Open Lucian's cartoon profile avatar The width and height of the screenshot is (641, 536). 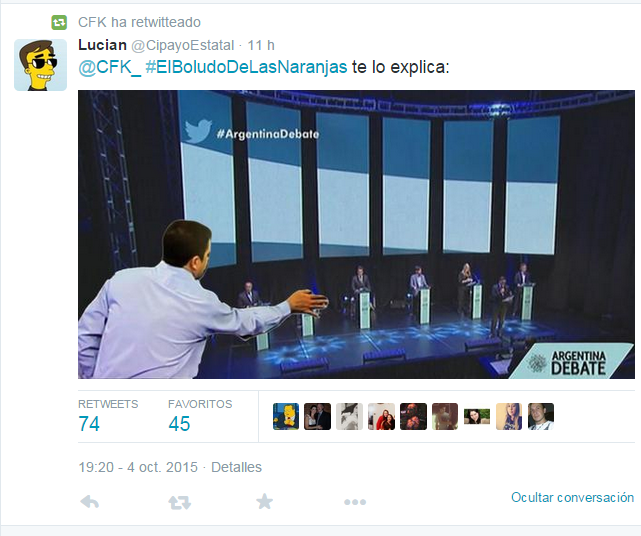click(40, 65)
